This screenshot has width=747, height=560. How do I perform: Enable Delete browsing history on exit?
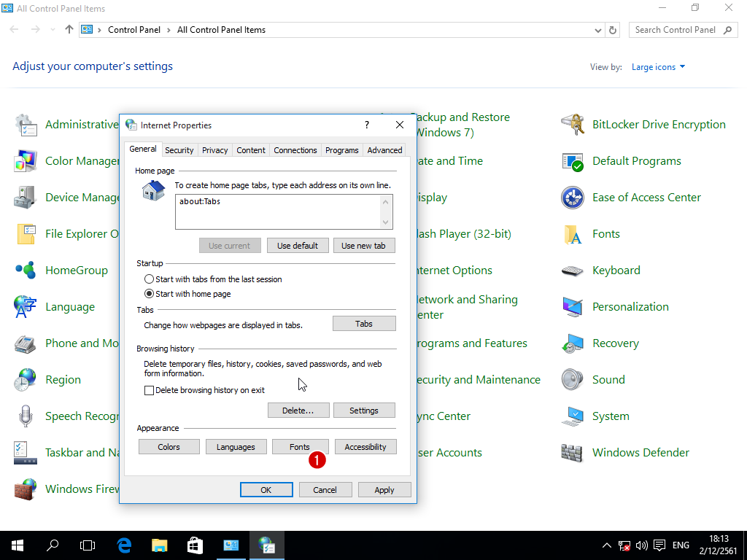click(149, 391)
